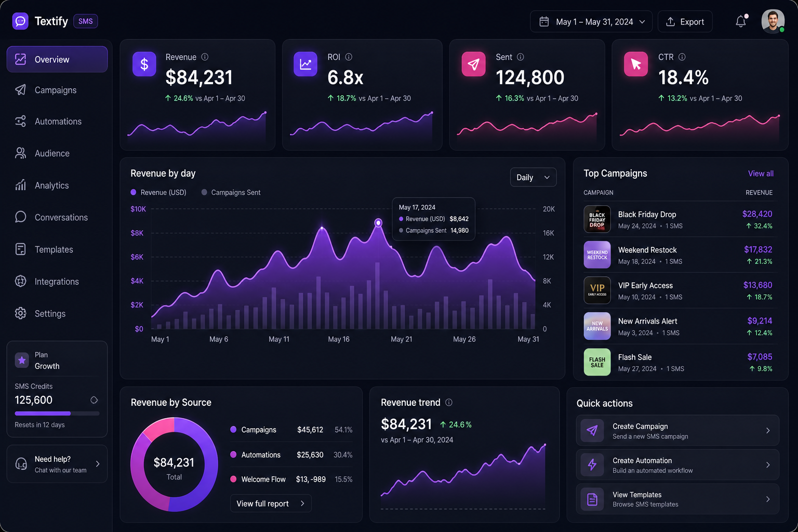Go to Audience in the sidebar

click(57, 153)
